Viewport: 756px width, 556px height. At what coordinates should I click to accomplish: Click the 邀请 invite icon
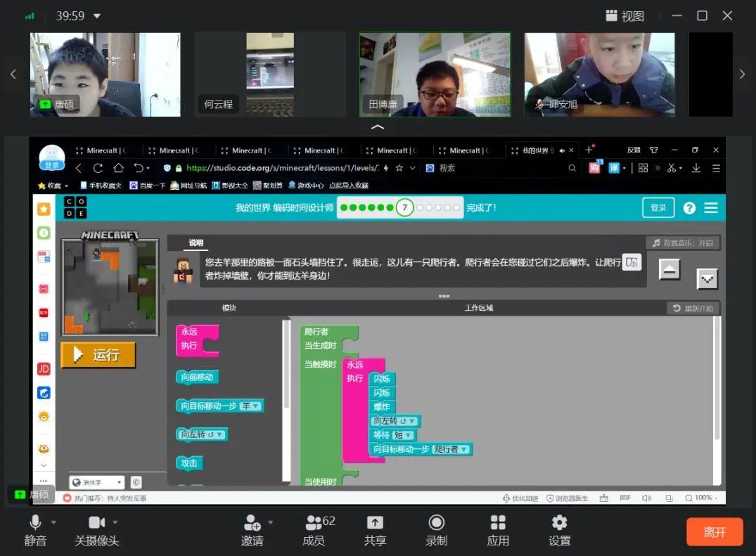coord(252,523)
